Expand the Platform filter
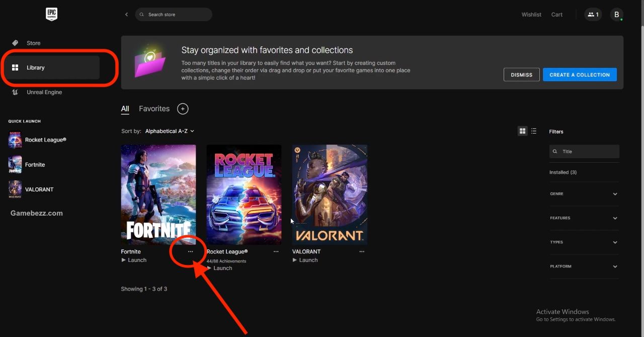 (x=584, y=266)
